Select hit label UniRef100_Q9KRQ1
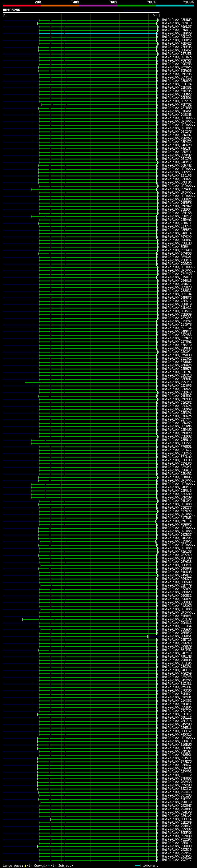This screenshot has height=868, width=197. pyautogui.click(x=176, y=98)
